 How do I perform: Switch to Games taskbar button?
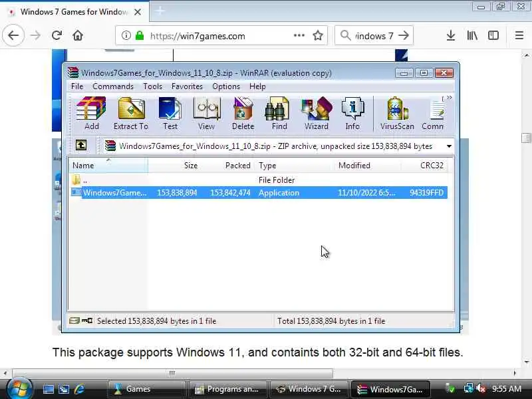[x=146, y=389]
